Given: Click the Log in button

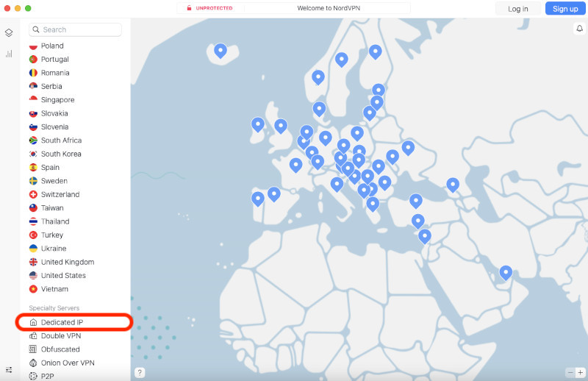Looking at the screenshot, I should coord(518,9).
